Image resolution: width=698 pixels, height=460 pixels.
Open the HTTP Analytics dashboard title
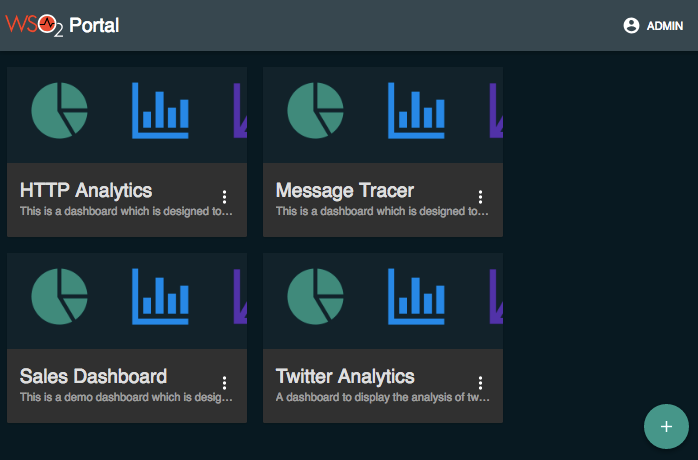click(86, 191)
